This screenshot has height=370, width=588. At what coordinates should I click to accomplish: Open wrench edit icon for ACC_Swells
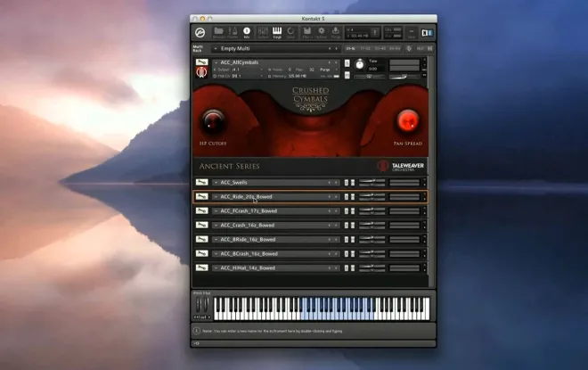(201, 183)
